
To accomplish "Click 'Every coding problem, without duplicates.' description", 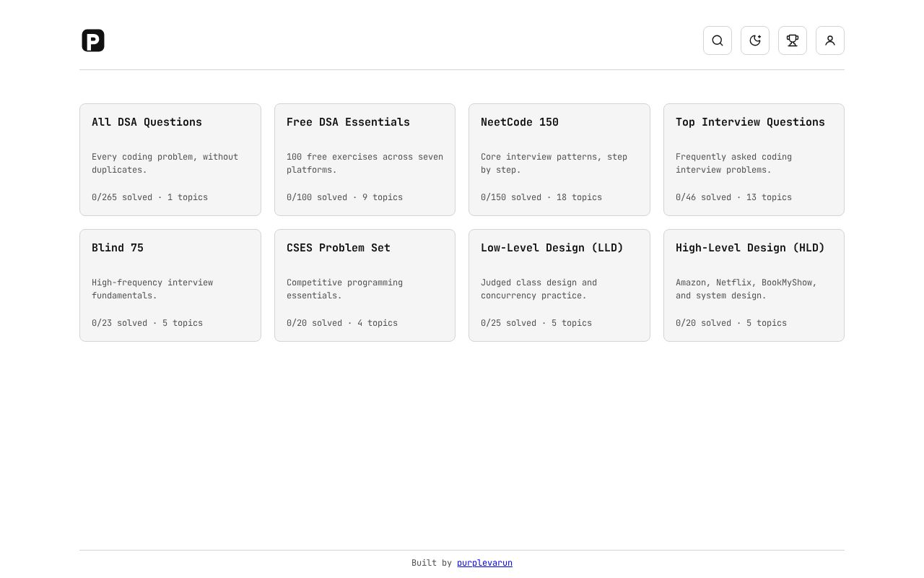I will coord(165,163).
